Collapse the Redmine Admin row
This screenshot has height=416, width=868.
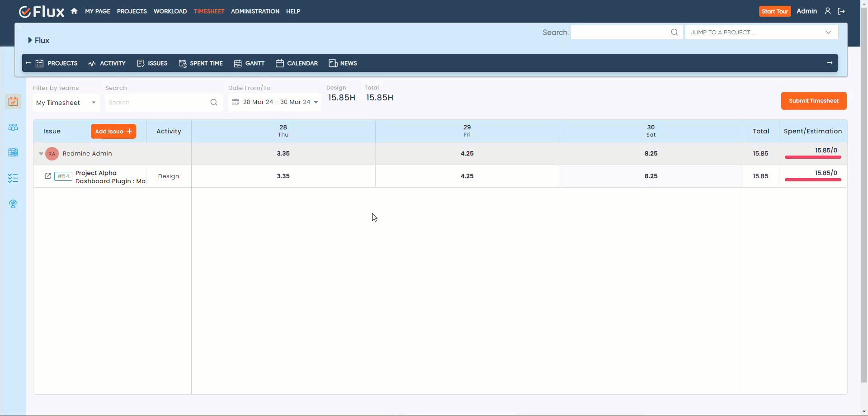(x=41, y=154)
